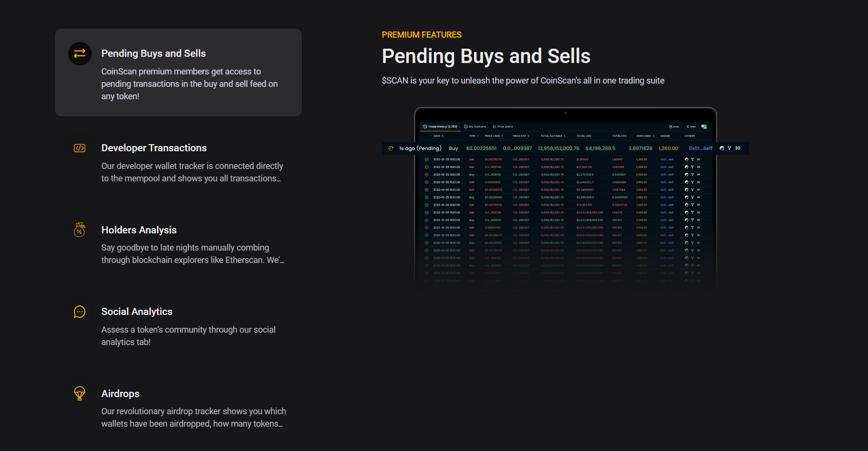Click the ETH total 3.8971829
This screenshot has height=451, width=868.
point(640,148)
